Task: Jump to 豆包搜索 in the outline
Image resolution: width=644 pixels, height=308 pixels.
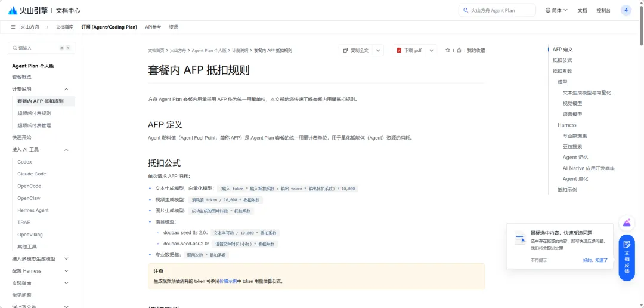Action: pos(572,146)
